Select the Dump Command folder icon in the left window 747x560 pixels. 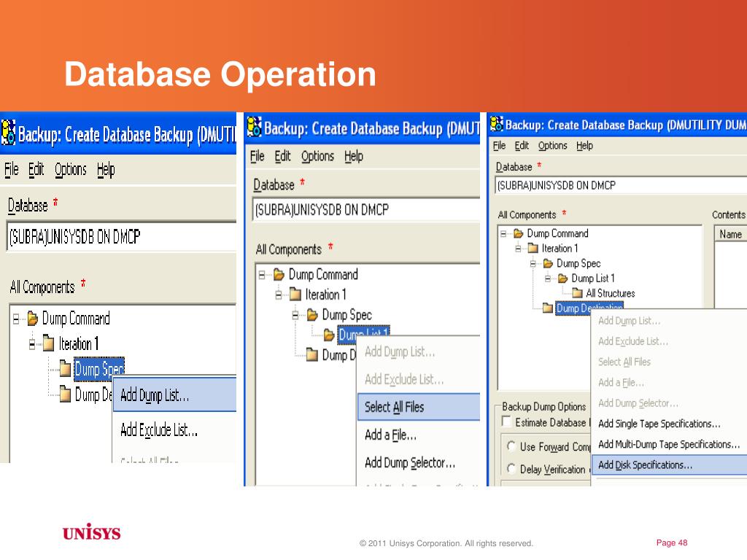coord(33,318)
